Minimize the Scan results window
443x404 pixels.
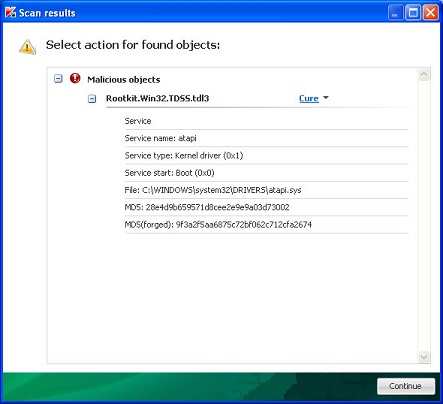395,13
